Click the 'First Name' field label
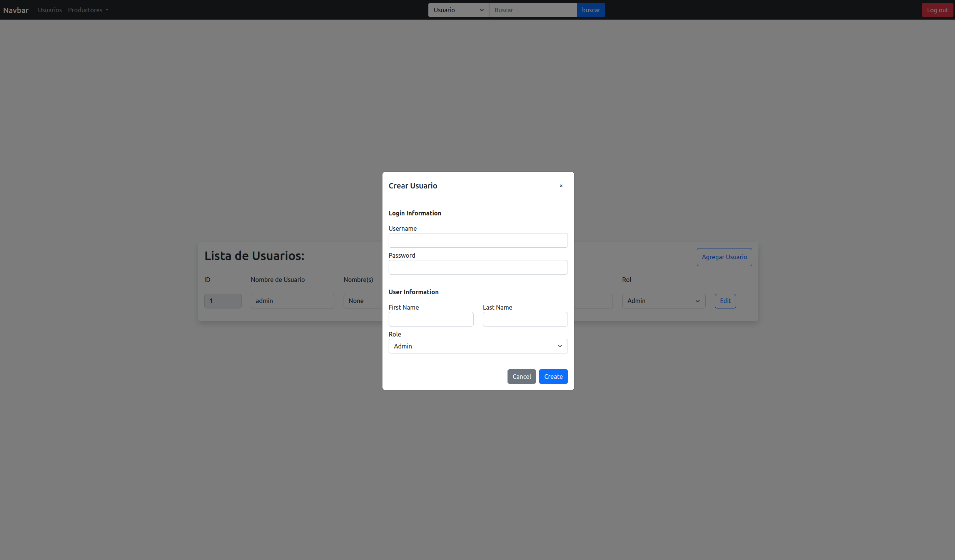This screenshot has width=955, height=560. pyautogui.click(x=404, y=307)
